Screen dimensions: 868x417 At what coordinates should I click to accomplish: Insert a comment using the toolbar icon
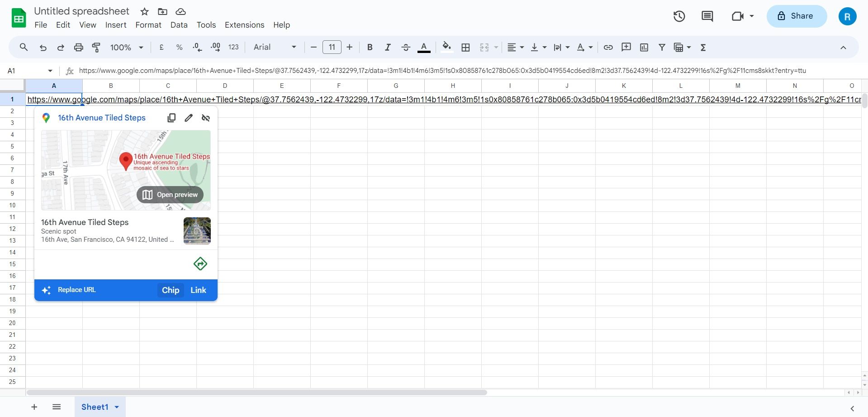tap(626, 47)
